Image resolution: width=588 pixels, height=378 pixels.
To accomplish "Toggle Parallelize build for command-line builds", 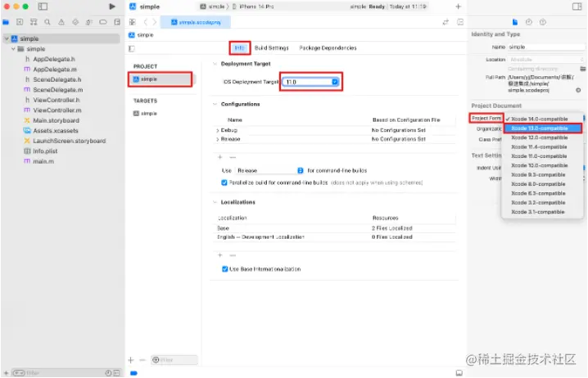I will point(224,182).
